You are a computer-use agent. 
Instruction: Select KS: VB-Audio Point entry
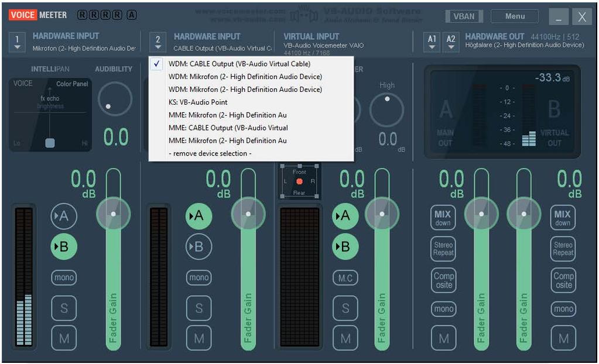[x=251, y=102]
